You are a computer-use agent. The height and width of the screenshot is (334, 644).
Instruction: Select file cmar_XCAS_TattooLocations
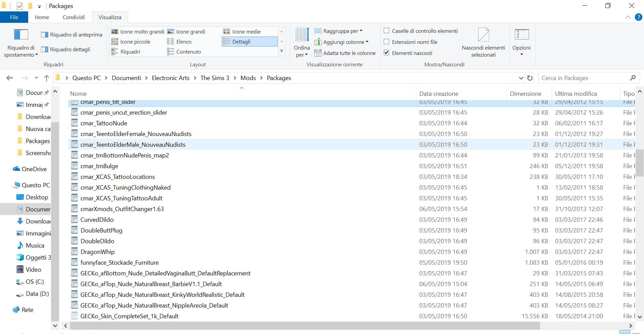click(117, 177)
